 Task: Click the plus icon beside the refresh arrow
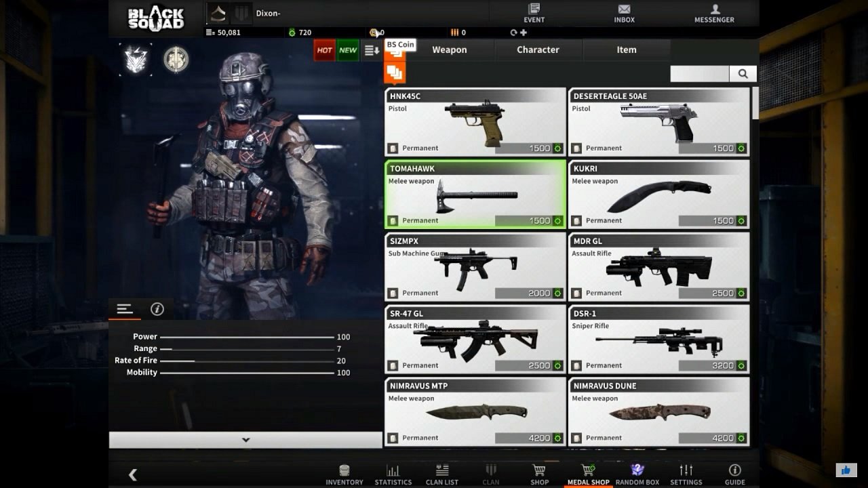[x=524, y=33]
